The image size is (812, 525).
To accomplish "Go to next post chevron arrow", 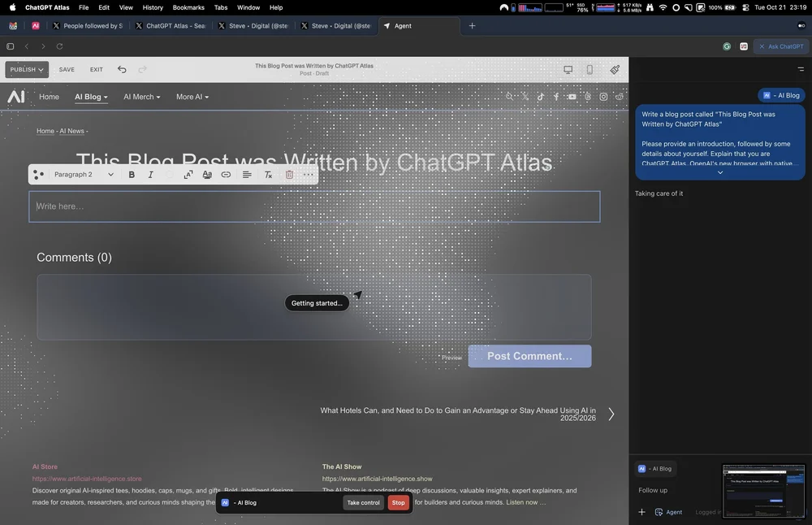I will pos(611,414).
